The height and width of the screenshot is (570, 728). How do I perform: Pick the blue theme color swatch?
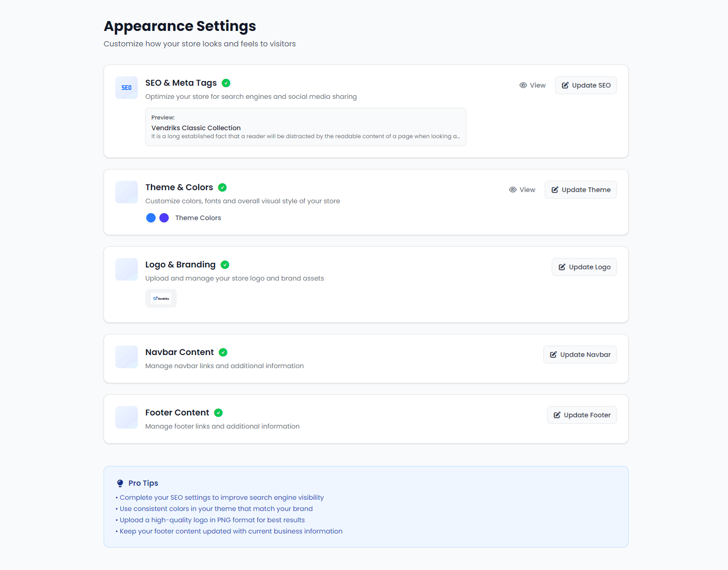pyautogui.click(x=151, y=218)
